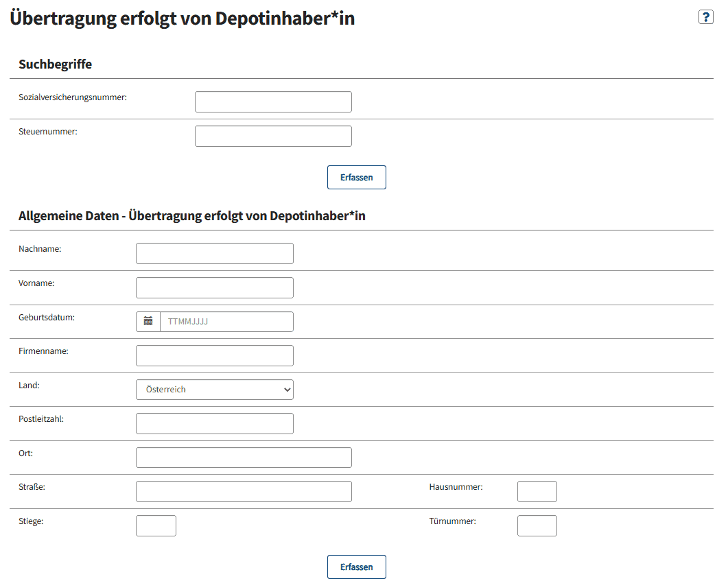This screenshot has width=728, height=581.
Task: Click the Land dropdown chevron arrow
Action: [287, 390]
